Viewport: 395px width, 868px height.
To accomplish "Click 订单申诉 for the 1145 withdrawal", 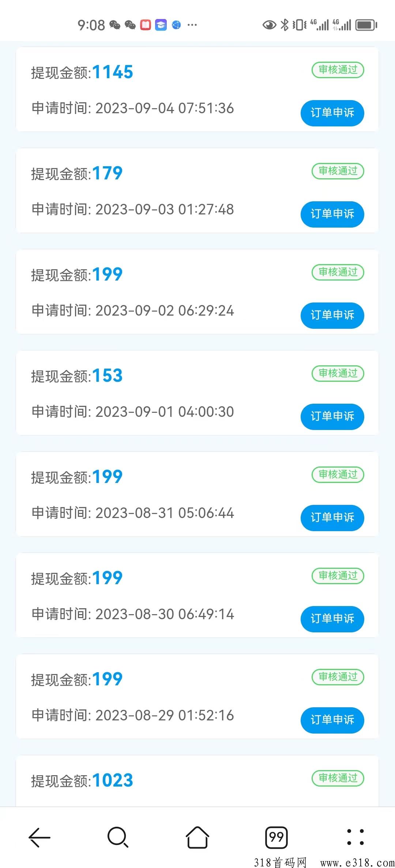I will coord(332,113).
